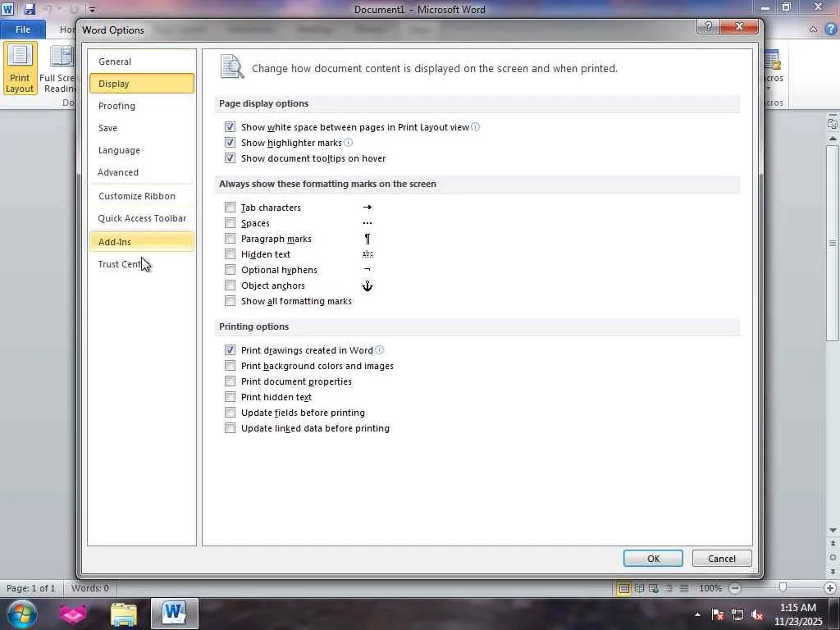Switch to Full Screen Reading status bar icon
Screen dimensions: 840x630
pyautogui.click(x=639, y=588)
